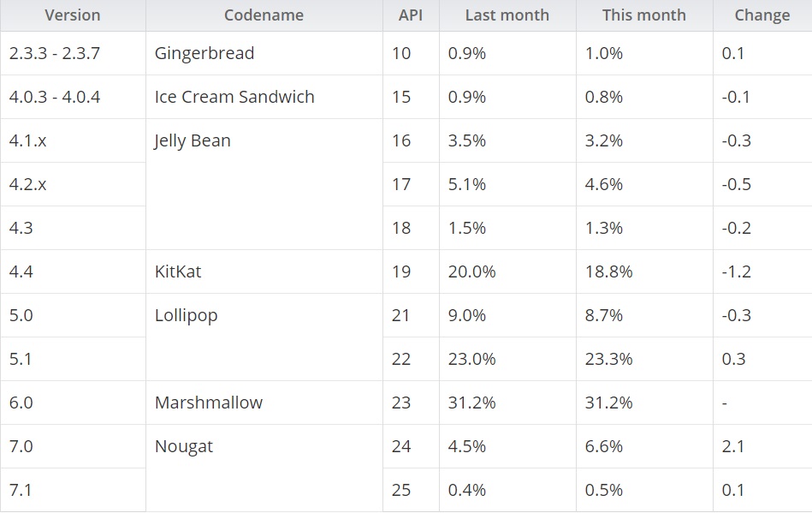Select the API column header
The image size is (812, 513).
click(x=411, y=15)
